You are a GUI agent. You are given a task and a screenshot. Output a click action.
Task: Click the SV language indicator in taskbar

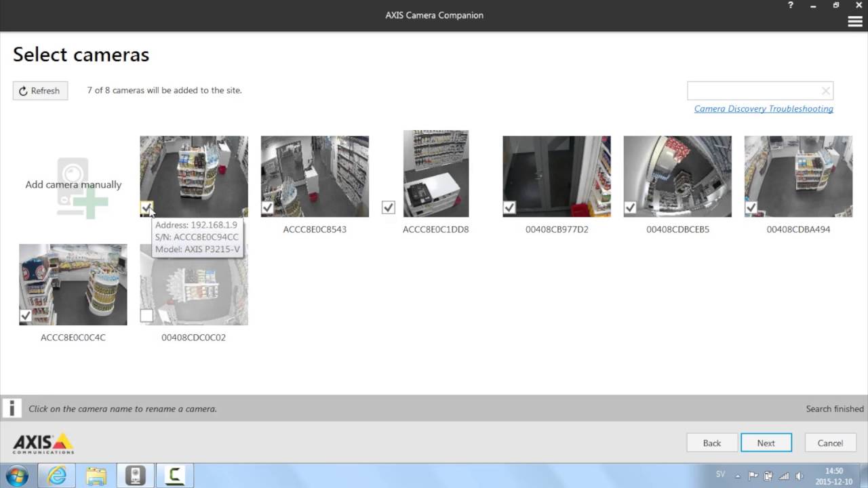pyautogui.click(x=720, y=474)
